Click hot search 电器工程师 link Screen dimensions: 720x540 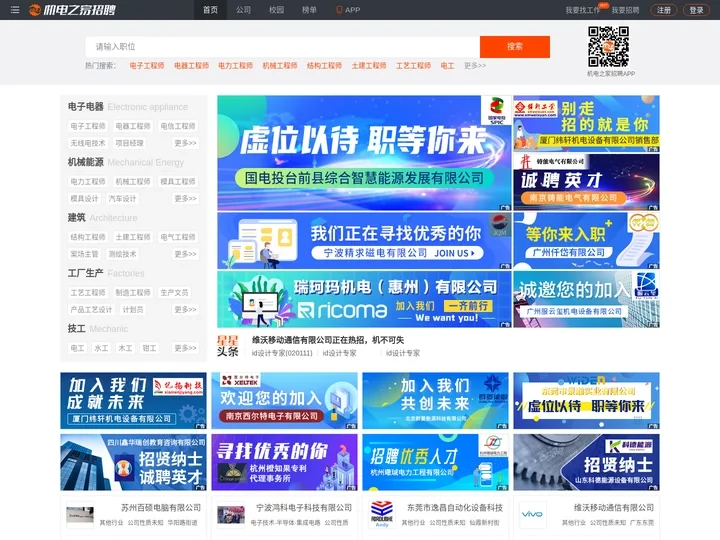coord(191,66)
